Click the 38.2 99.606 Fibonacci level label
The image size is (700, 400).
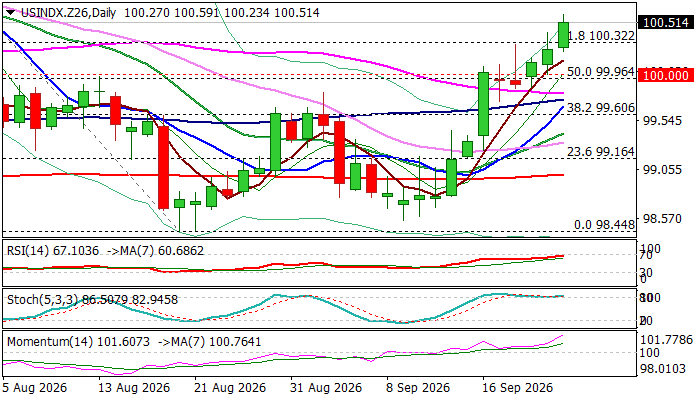click(x=600, y=108)
